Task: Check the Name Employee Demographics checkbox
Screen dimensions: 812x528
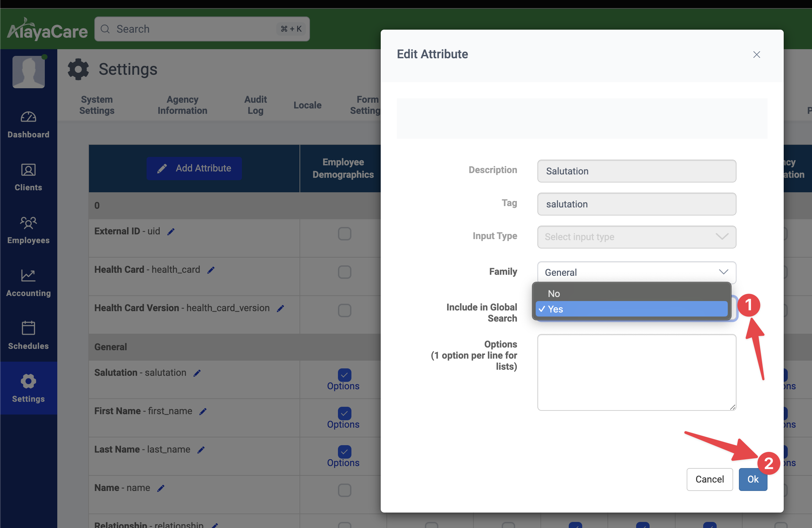Action: click(344, 490)
